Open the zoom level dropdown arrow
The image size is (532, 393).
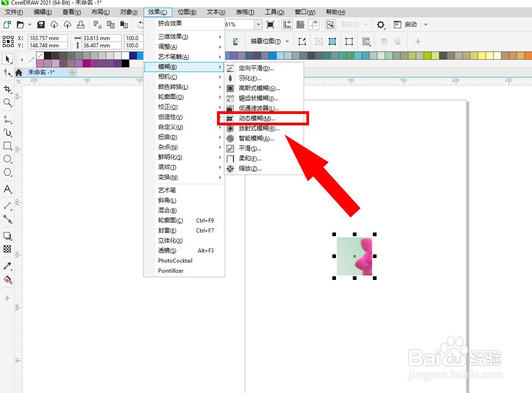pyautogui.click(x=258, y=25)
